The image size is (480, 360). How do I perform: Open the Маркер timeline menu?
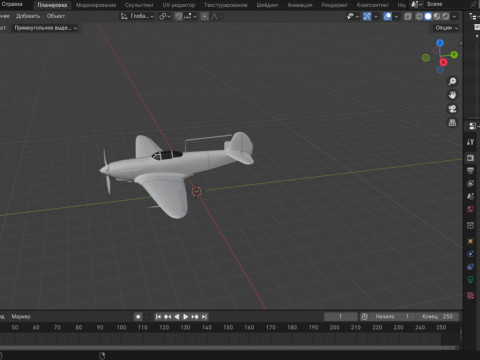(x=21, y=316)
